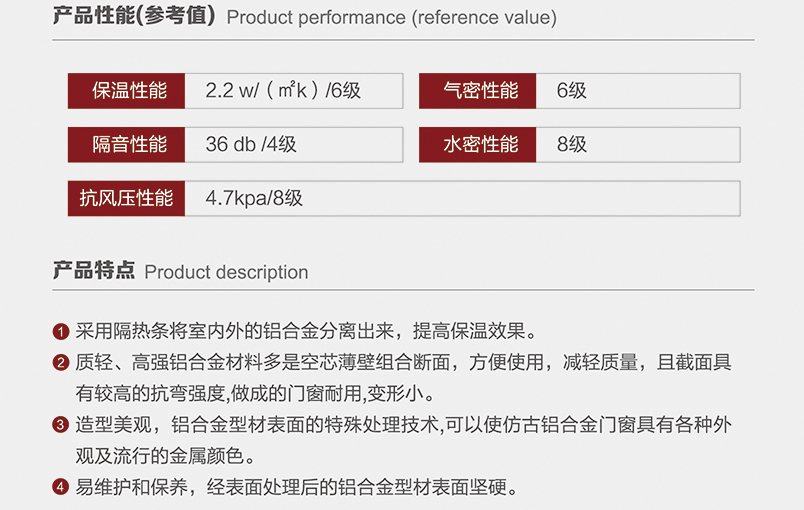
Task: Click the red number 3 bullet icon
Action: click(61, 425)
